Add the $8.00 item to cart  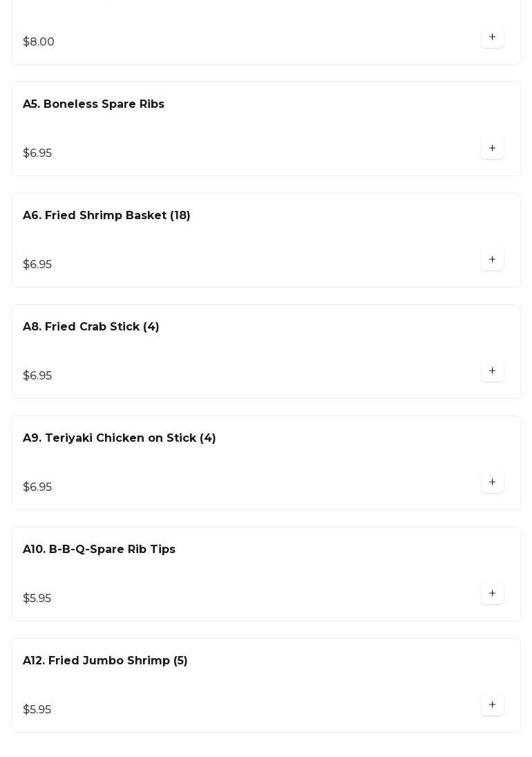[x=492, y=37]
